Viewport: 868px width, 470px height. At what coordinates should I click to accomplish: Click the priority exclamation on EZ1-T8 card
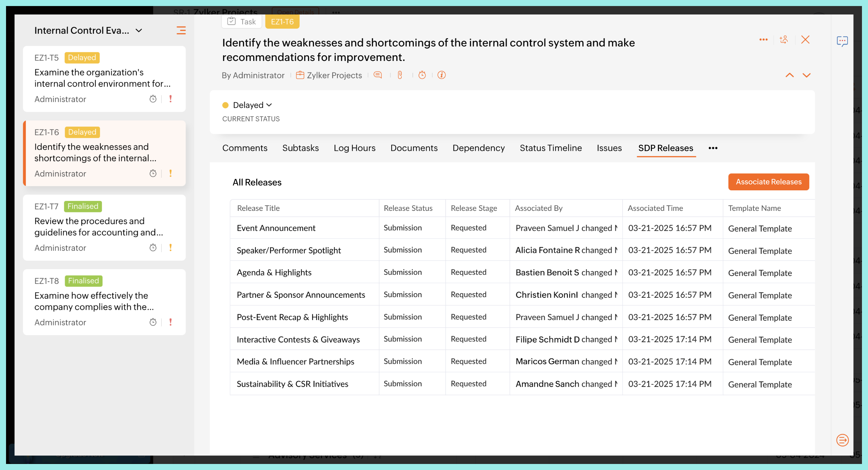coord(171,322)
